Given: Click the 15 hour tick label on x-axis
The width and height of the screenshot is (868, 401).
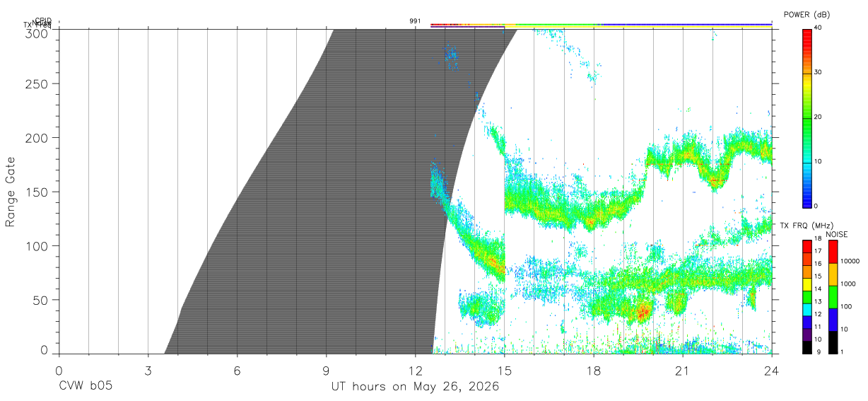Looking at the screenshot, I should 505,371.
